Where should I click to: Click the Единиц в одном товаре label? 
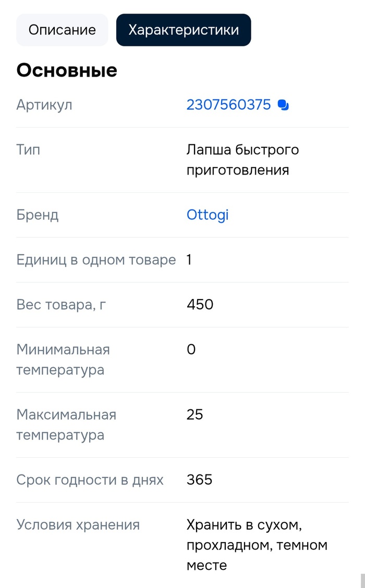click(x=96, y=259)
